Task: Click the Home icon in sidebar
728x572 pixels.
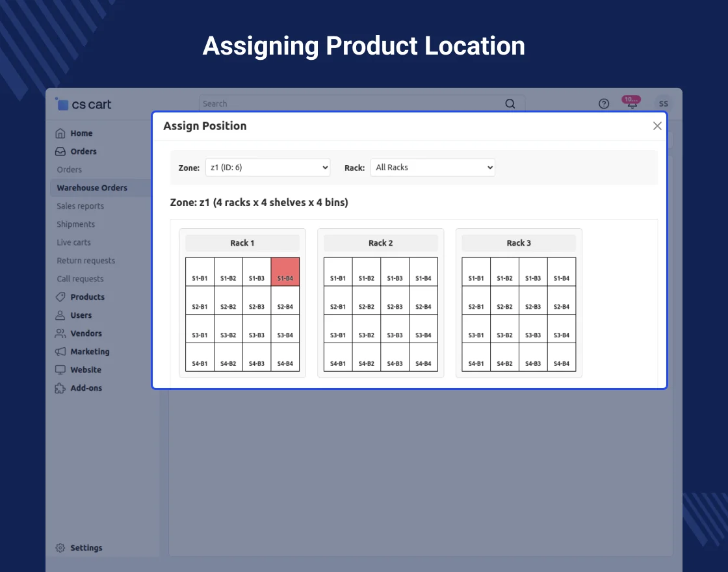Action: click(x=60, y=133)
